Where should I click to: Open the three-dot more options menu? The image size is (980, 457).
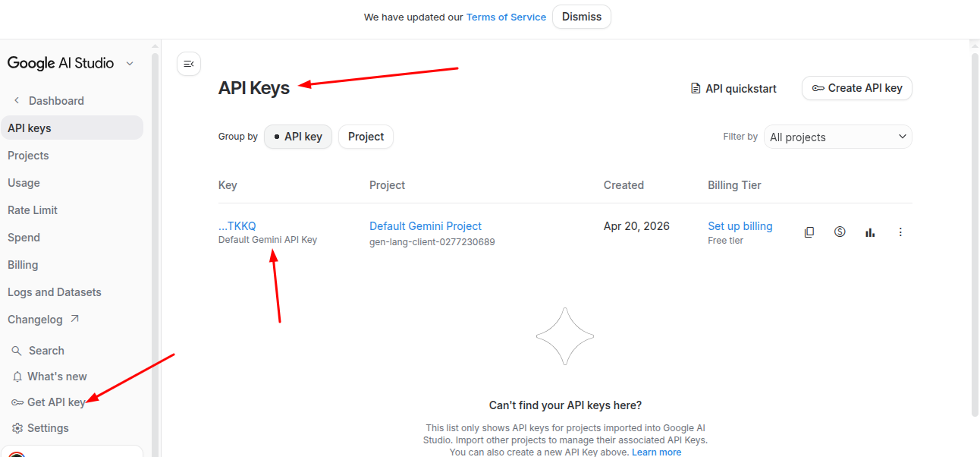(x=900, y=232)
